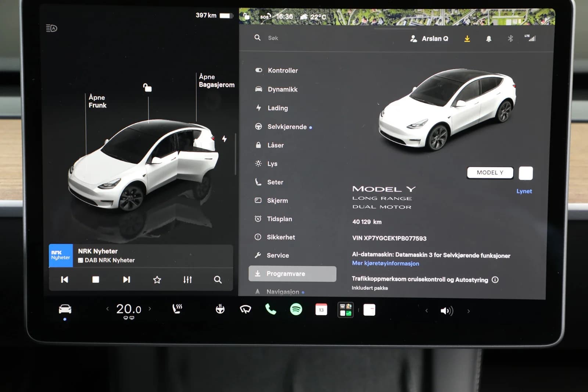Viewport: 588px width, 392px height.
Task: Open the software download arrow in header
Action: pos(467,39)
